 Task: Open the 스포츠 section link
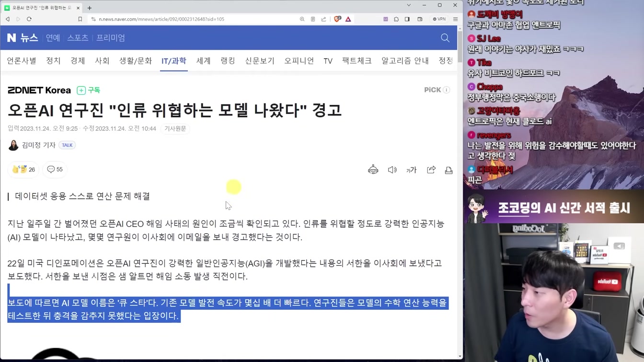[78, 38]
